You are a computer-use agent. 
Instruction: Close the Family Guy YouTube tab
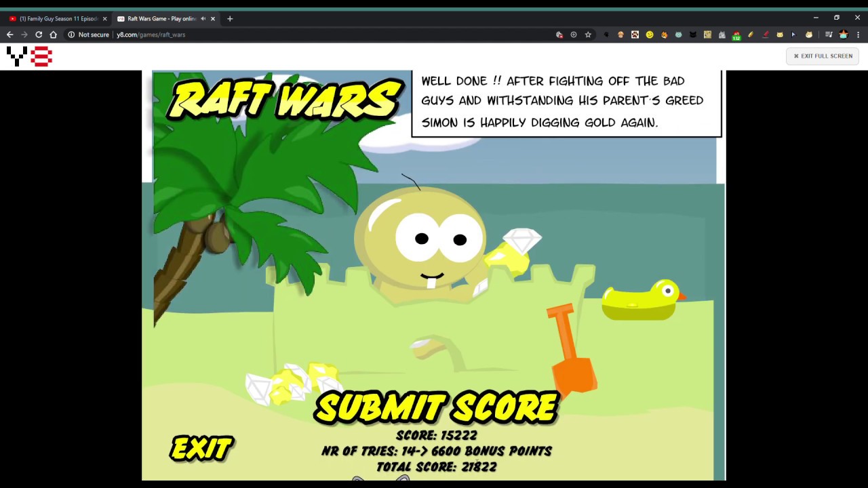[104, 19]
